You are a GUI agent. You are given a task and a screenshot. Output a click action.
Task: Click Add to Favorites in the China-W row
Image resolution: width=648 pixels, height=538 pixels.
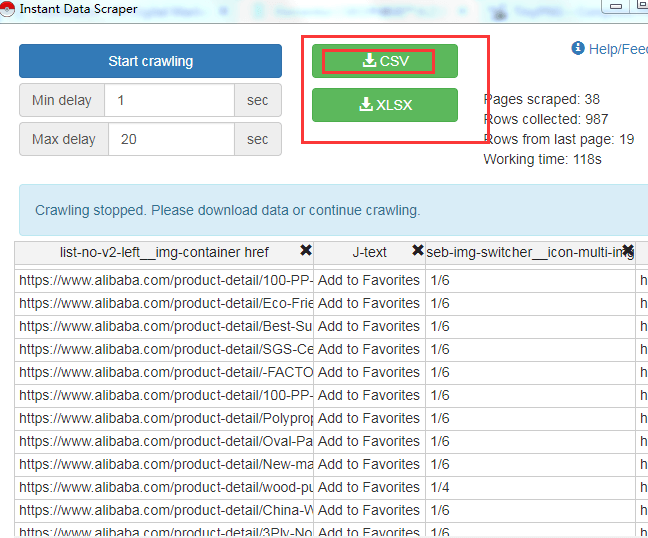[x=369, y=511]
